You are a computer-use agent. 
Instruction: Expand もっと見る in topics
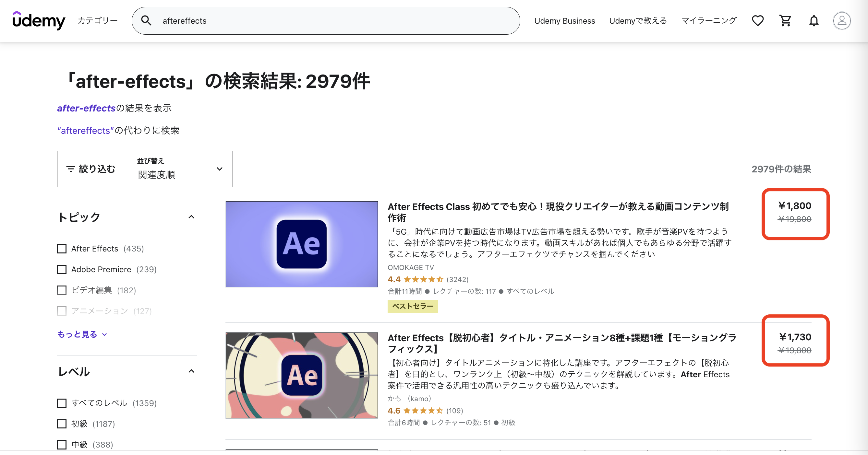pyautogui.click(x=82, y=334)
